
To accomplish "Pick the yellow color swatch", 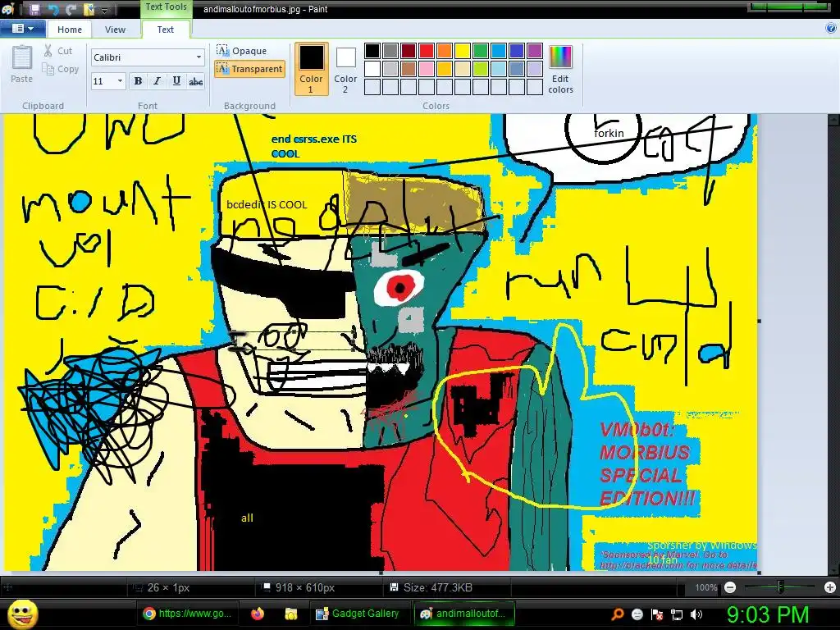I will (x=463, y=51).
